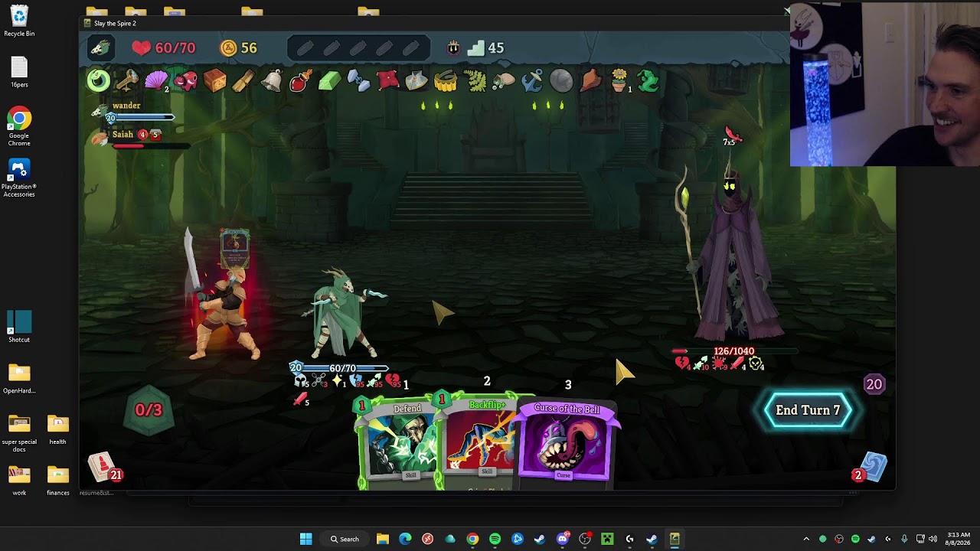Select the Backflip+ card

[481, 442]
